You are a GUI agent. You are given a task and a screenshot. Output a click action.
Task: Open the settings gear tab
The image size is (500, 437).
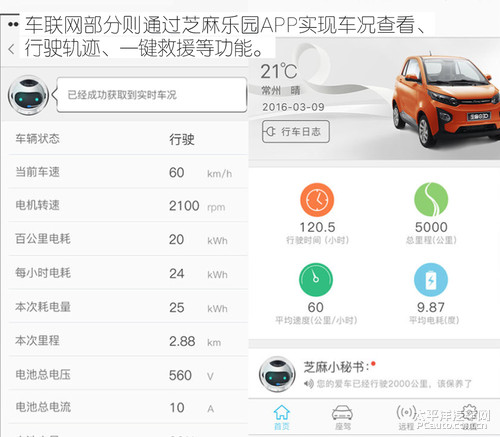point(470,417)
